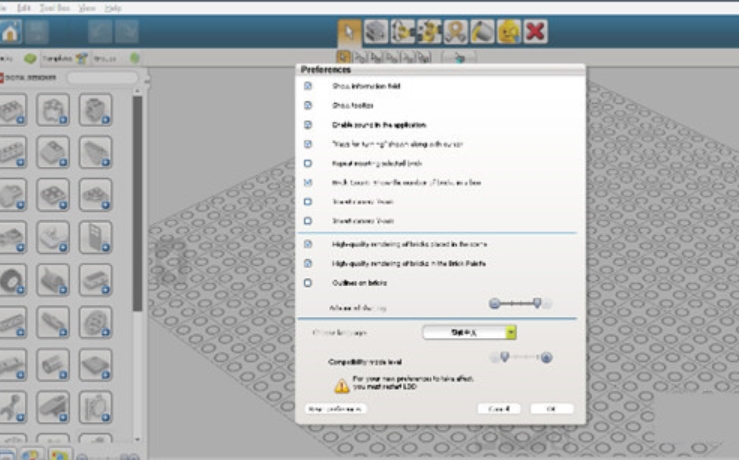Toggle high-quality rendering of bricks in scene
This screenshot has height=460, width=739.
coord(308,244)
